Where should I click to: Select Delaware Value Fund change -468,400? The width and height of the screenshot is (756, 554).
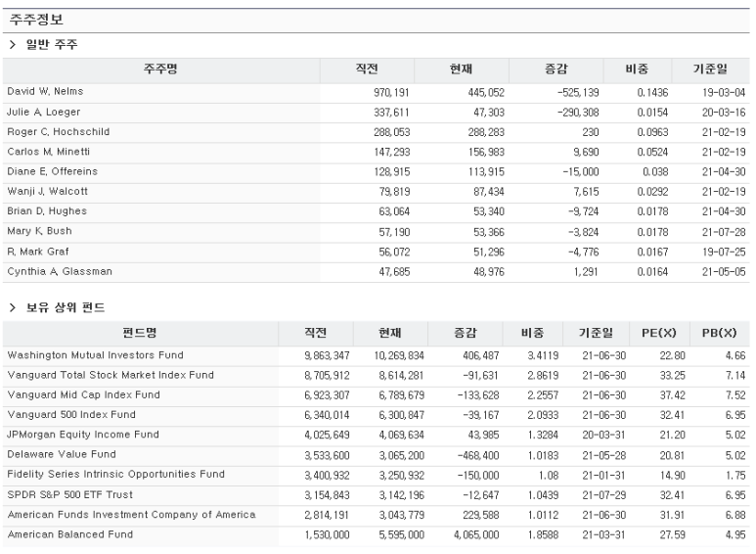[478, 455]
